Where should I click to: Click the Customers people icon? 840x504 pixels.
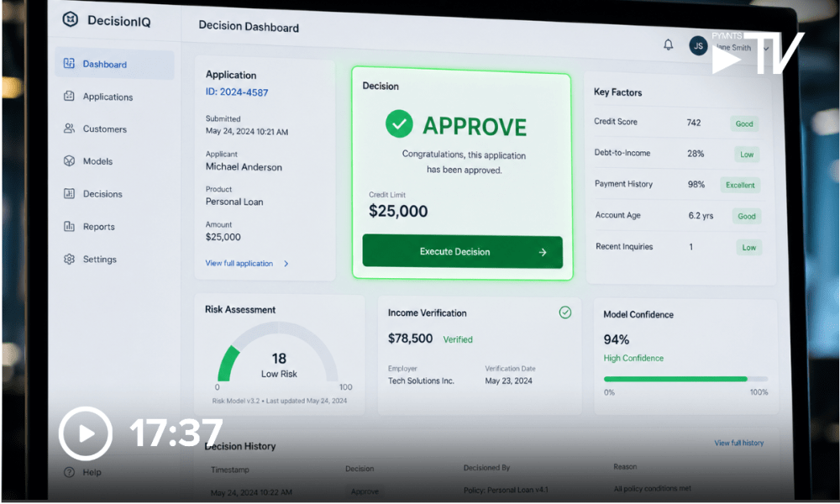(69, 129)
